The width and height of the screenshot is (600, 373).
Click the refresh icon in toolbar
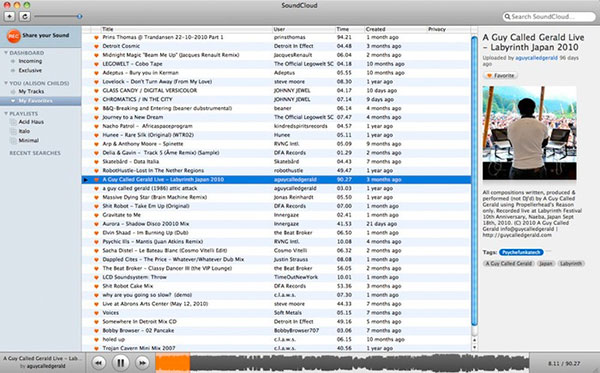click(25, 16)
